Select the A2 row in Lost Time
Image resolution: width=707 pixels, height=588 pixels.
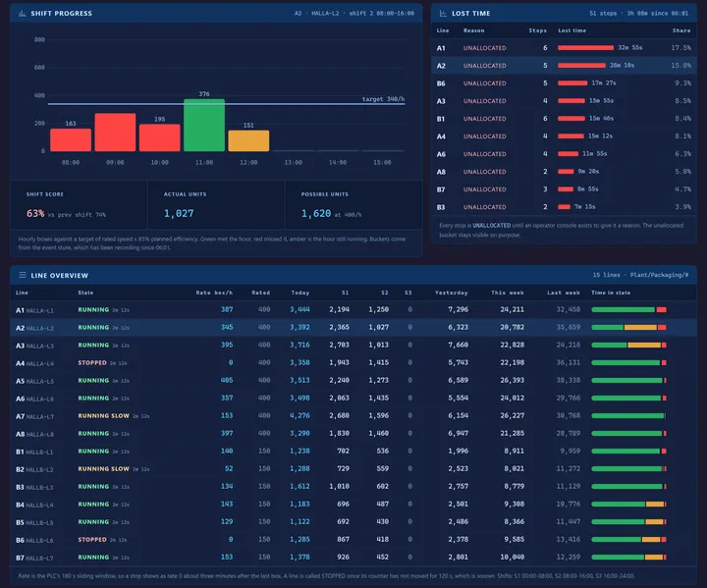click(x=564, y=66)
